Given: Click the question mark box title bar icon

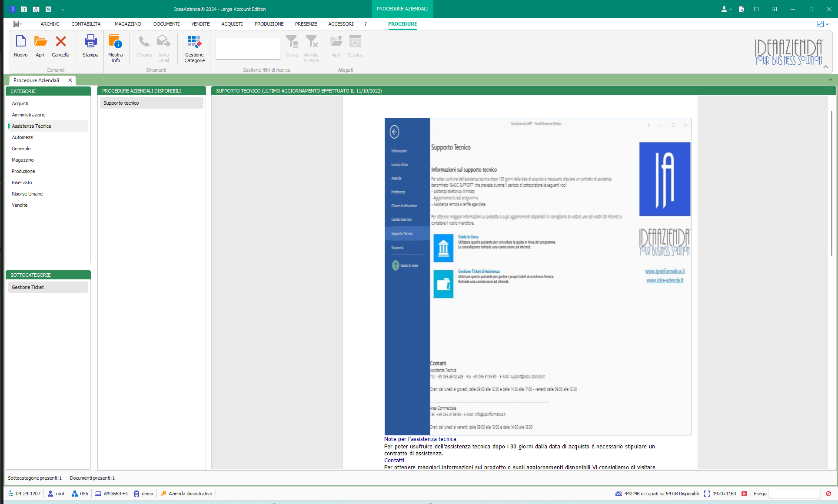Looking at the screenshot, I should (756, 9).
